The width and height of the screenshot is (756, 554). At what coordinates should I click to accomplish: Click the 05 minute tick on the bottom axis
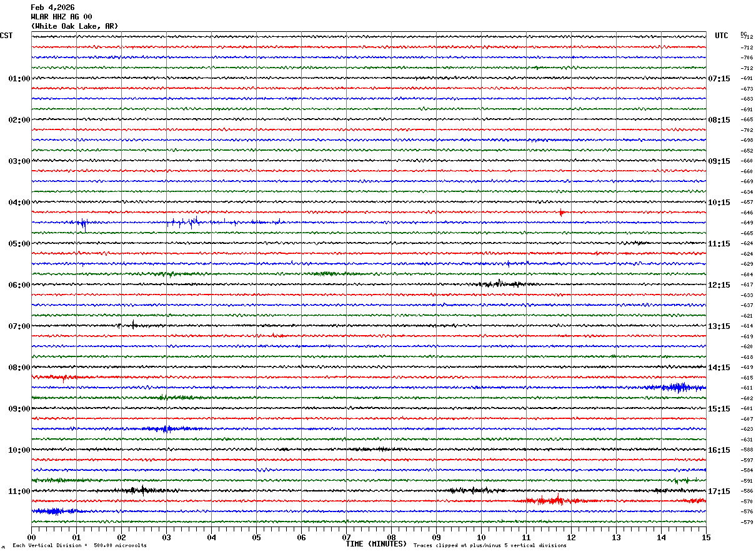click(256, 537)
